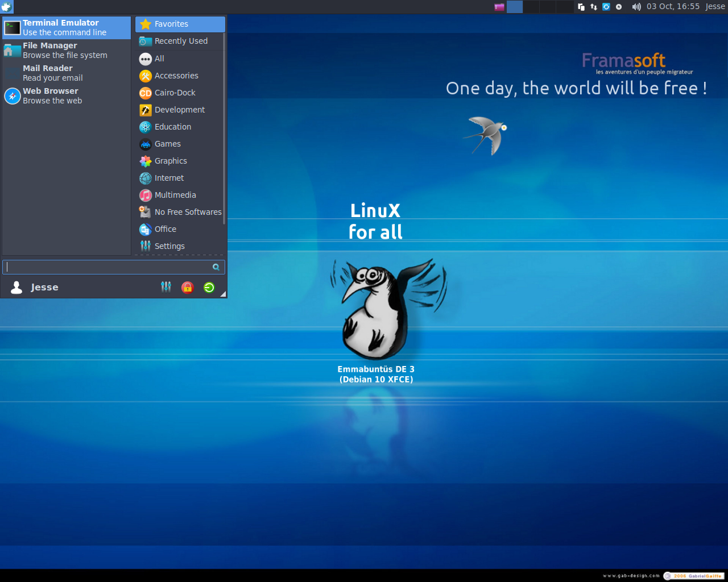This screenshot has width=728, height=582.
Task: Open the No Free Softwares category
Action: (179, 212)
